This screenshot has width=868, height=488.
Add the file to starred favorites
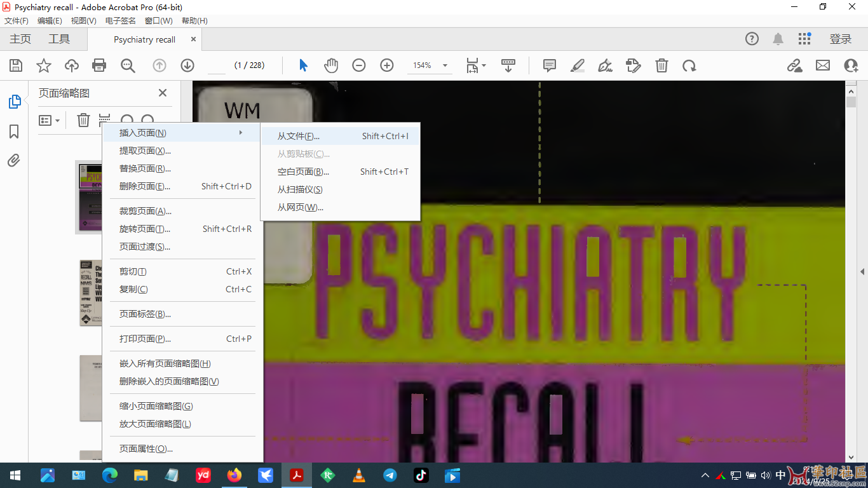44,65
